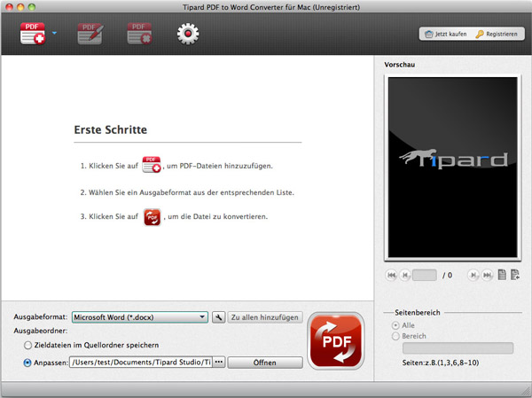The width and height of the screenshot is (532, 398).
Task: Click the Seitenbereich label
Action: click(x=418, y=313)
